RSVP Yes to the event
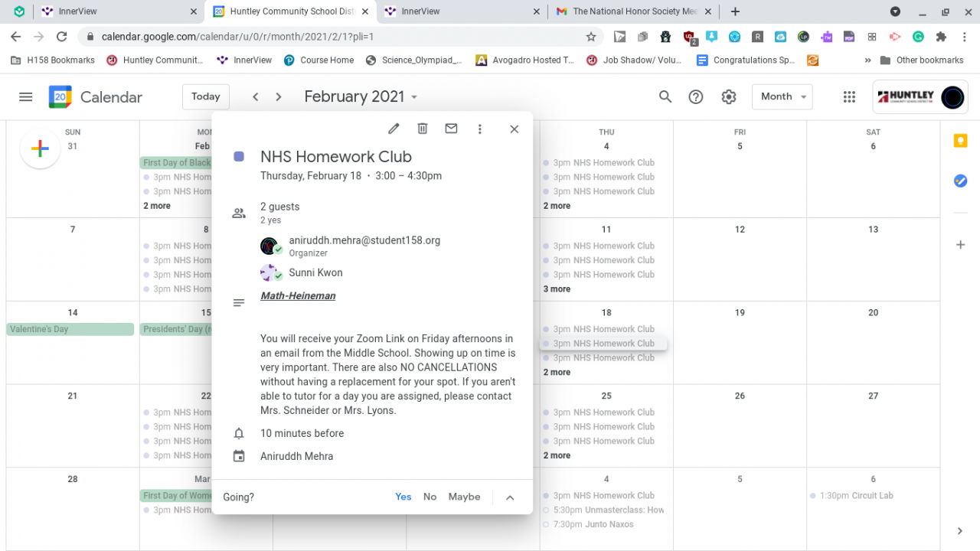The width and height of the screenshot is (980, 551). [x=403, y=497]
